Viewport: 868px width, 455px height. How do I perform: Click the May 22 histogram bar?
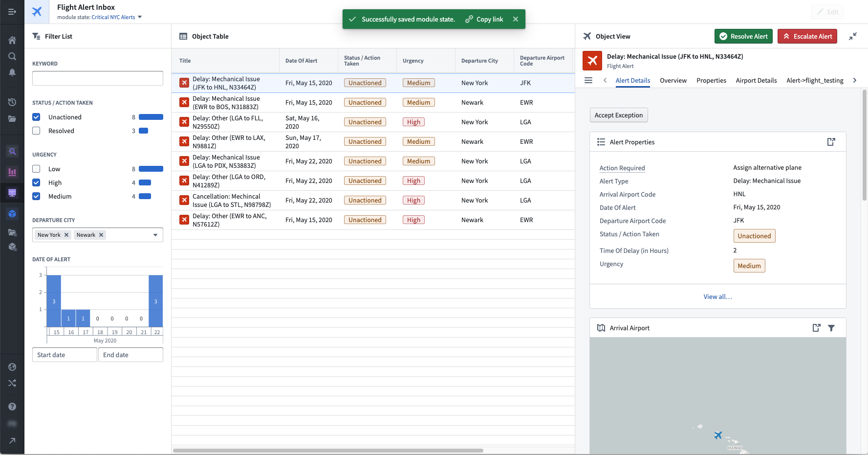click(156, 301)
